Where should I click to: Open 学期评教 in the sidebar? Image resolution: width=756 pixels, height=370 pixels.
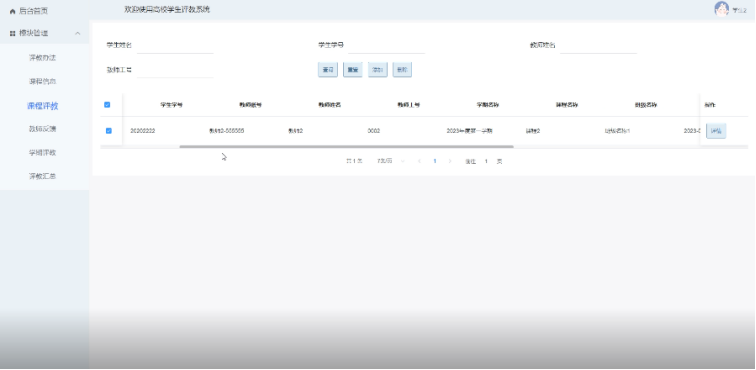point(42,152)
